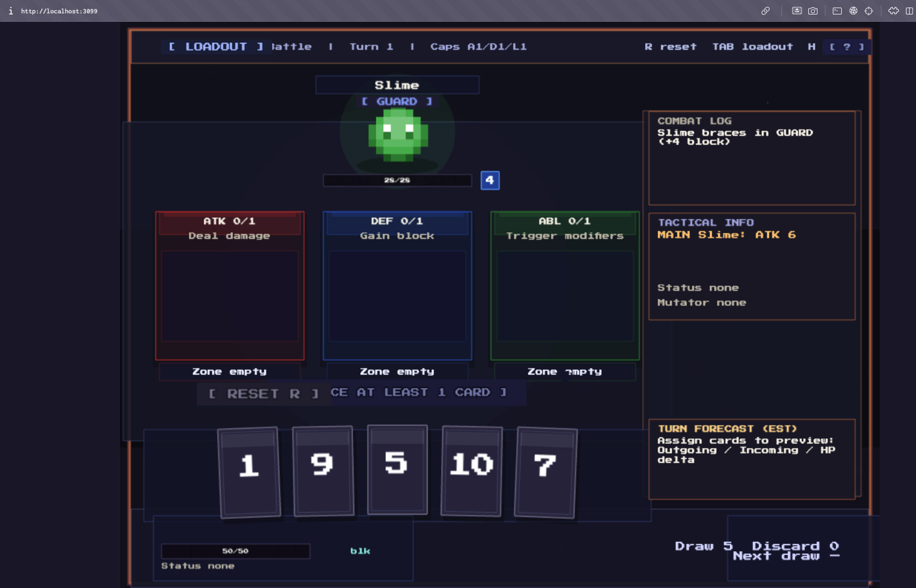Click the globe icon in the toolbar
The width and height of the screenshot is (916, 588).
click(x=853, y=11)
